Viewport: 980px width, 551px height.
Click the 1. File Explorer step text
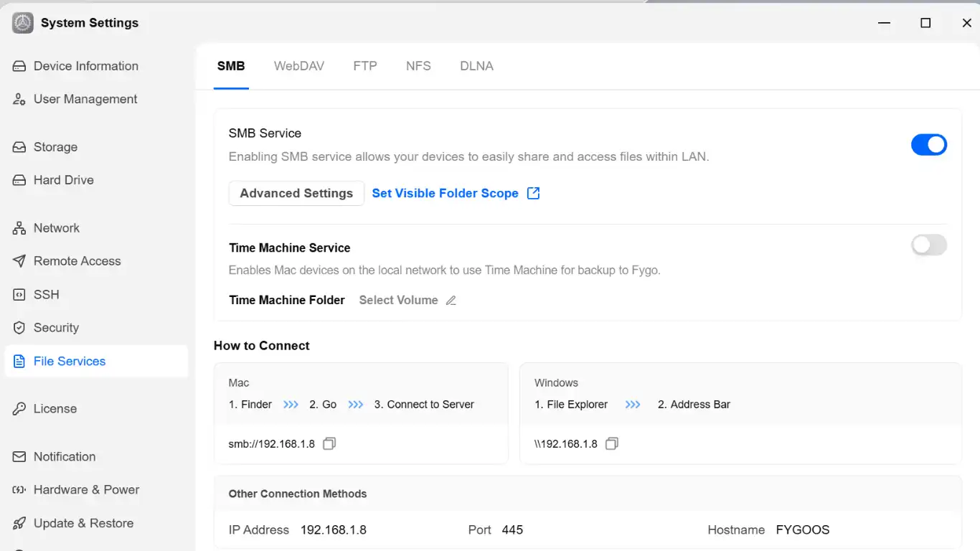point(571,405)
